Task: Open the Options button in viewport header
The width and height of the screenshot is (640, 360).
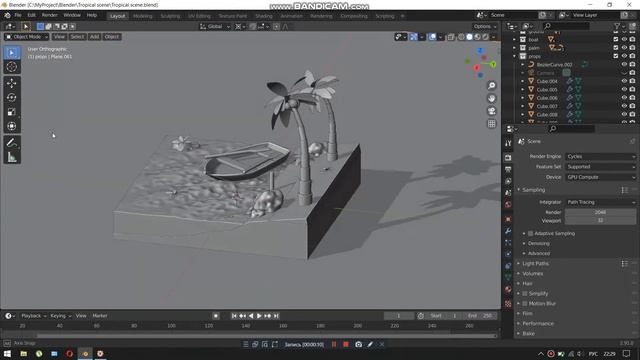Action: [485, 27]
